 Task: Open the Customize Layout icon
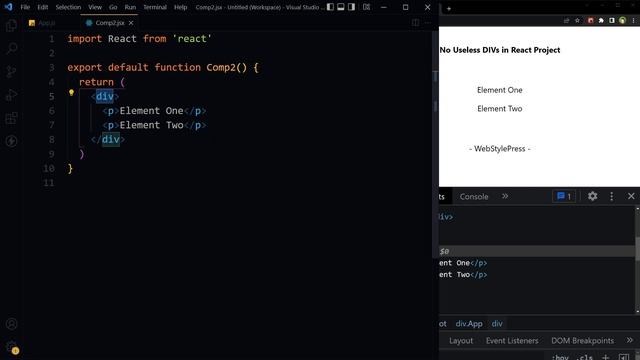(367, 7)
